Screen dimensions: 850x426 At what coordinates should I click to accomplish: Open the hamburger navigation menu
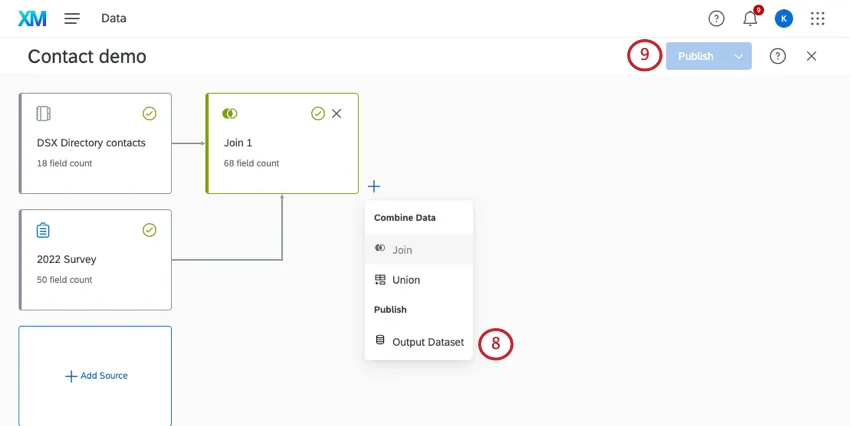(72, 18)
